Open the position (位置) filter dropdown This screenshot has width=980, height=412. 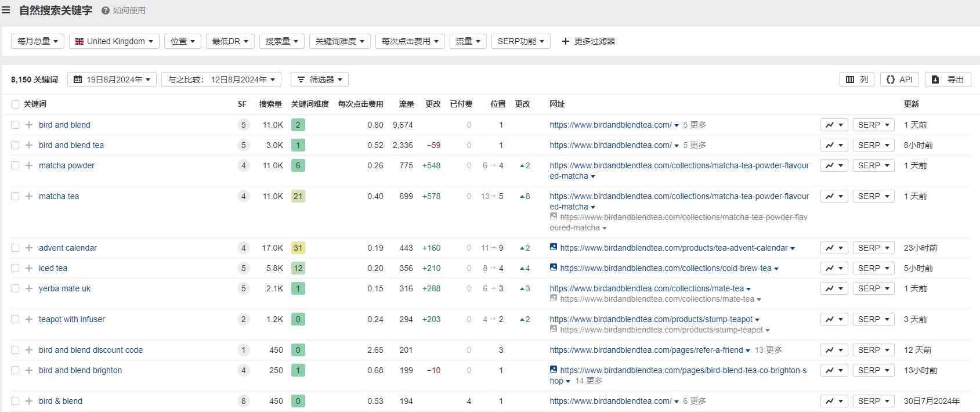(x=183, y=41)
